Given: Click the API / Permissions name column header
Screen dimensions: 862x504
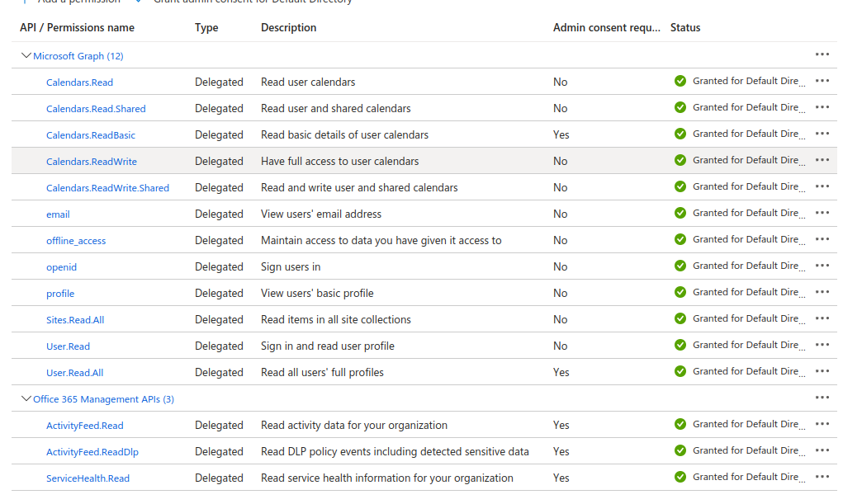Looking at the screenshot, I should tap(77, 27).
